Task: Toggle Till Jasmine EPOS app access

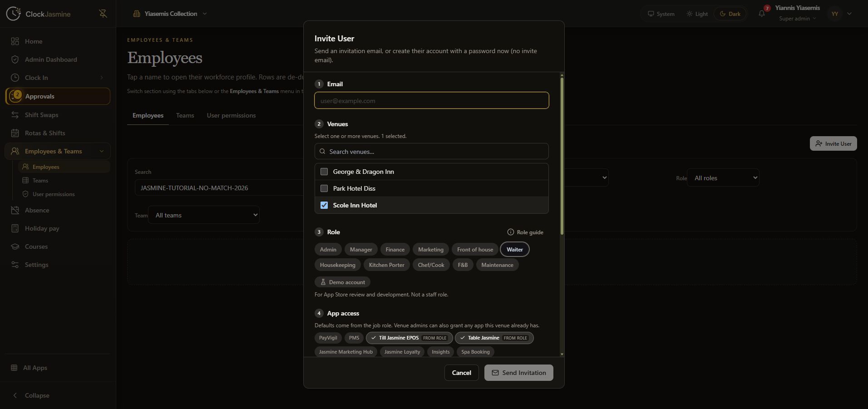Action: pyautogui.click(x=409, y=338)
